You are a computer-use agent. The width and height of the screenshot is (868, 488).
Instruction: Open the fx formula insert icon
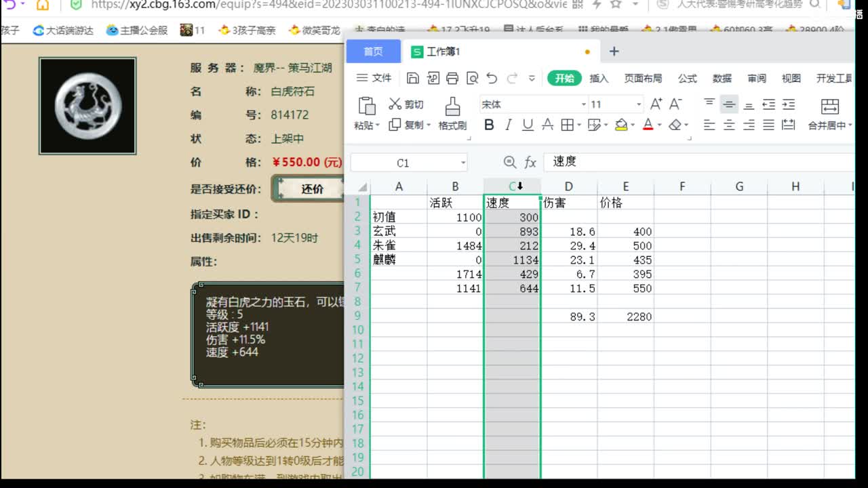[x=530, y=162]
